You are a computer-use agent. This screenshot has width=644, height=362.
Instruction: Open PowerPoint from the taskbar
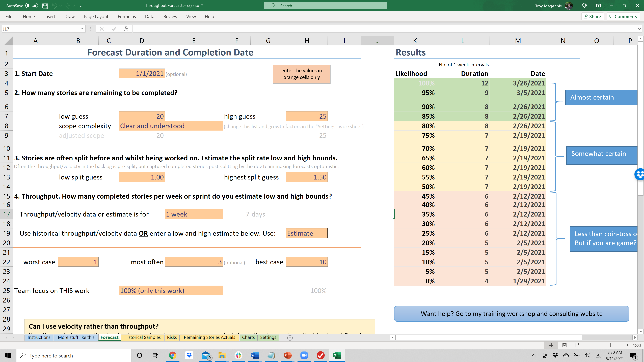pyautogui.click(x=287, y=355)
